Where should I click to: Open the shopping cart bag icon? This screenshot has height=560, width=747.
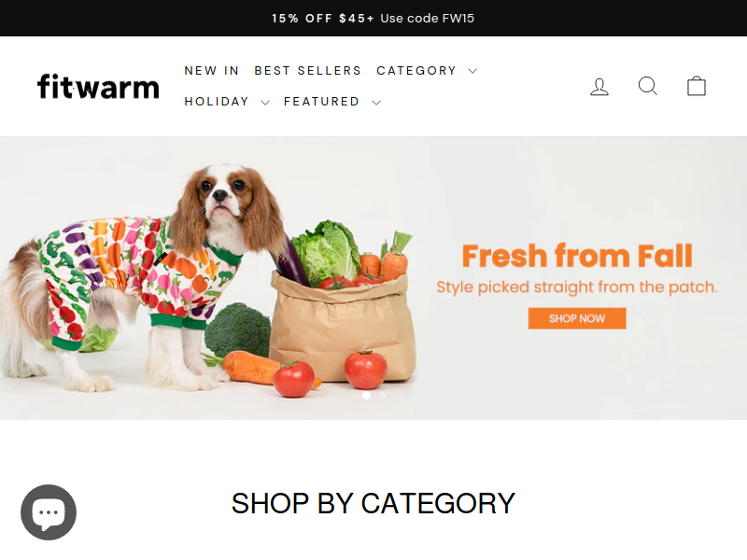click(696, 86)
